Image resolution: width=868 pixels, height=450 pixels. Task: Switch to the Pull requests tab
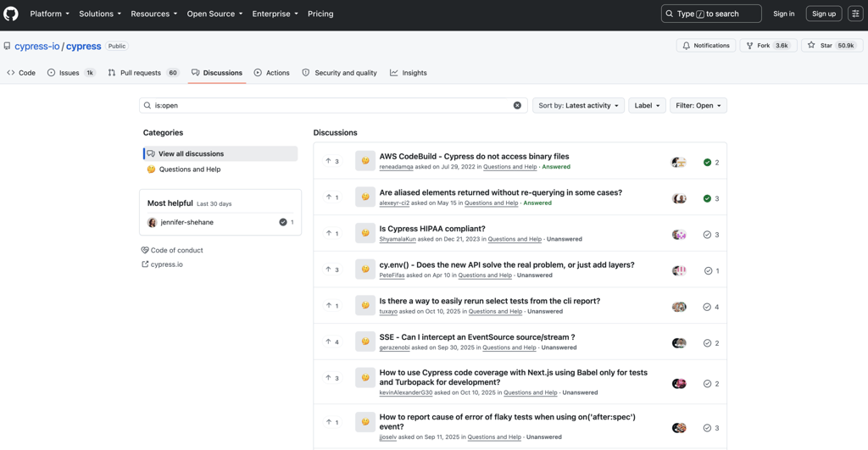coord(143,73)
